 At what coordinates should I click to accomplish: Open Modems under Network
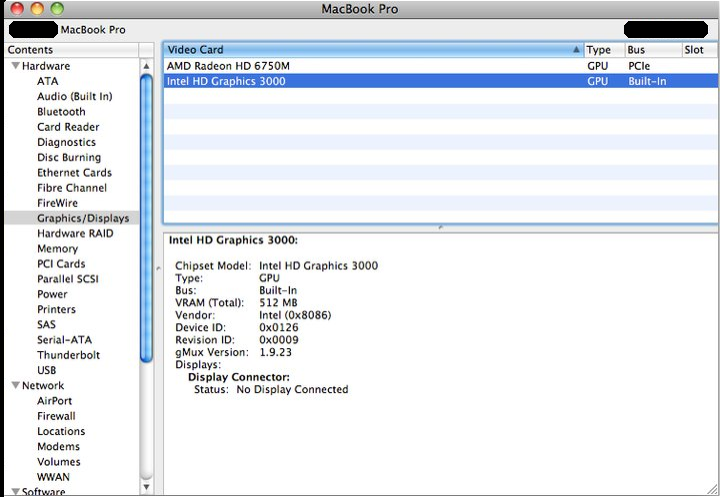pyautogui.click(x=58, y=446)
